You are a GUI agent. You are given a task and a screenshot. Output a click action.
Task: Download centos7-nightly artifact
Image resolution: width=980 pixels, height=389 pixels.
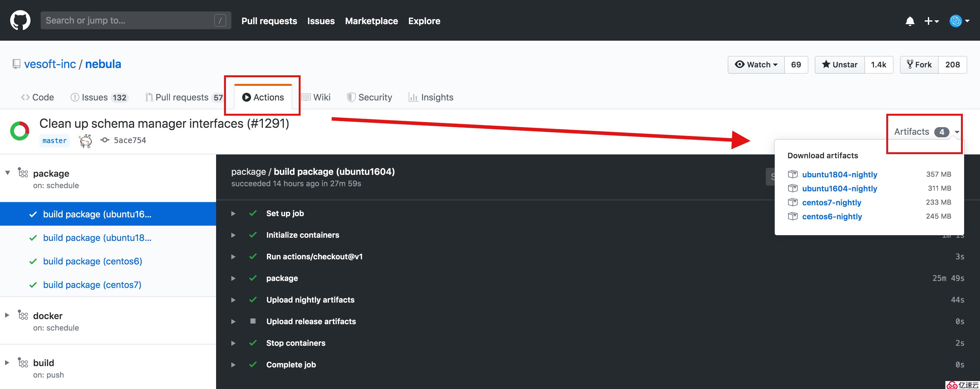click(x=832, y=202)
